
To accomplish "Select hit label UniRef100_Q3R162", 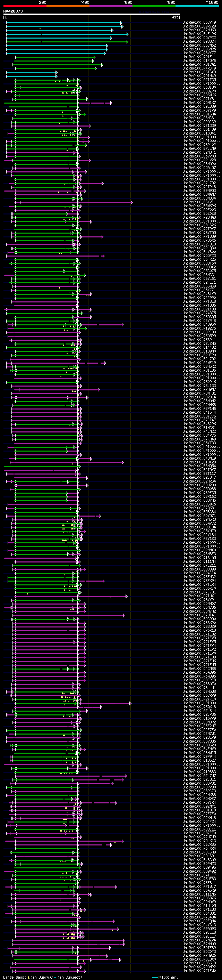I will click(199, 496).
